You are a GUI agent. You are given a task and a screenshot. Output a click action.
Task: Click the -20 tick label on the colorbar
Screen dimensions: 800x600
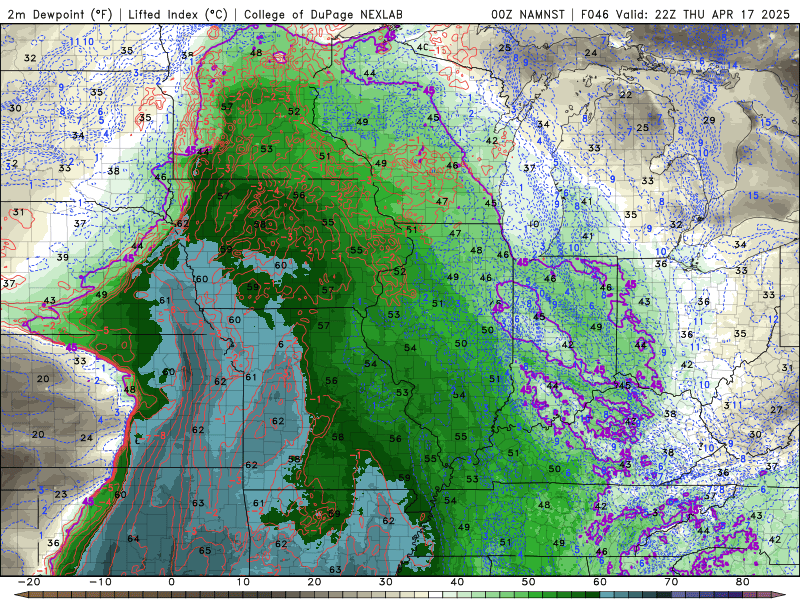tap(29, 582)
